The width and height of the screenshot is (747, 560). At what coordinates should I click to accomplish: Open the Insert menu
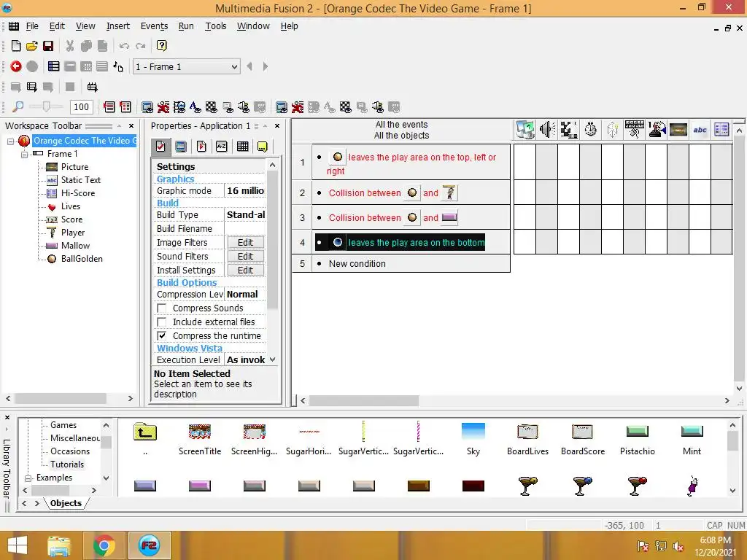[117, 26]
